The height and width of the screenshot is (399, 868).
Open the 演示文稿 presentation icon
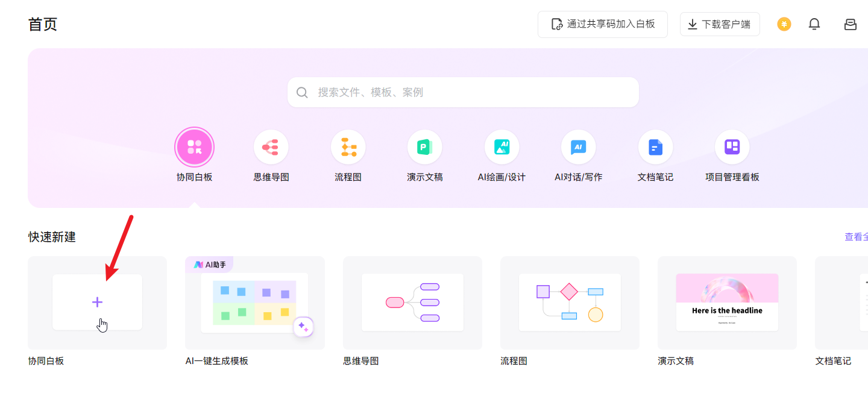[424, 147]
